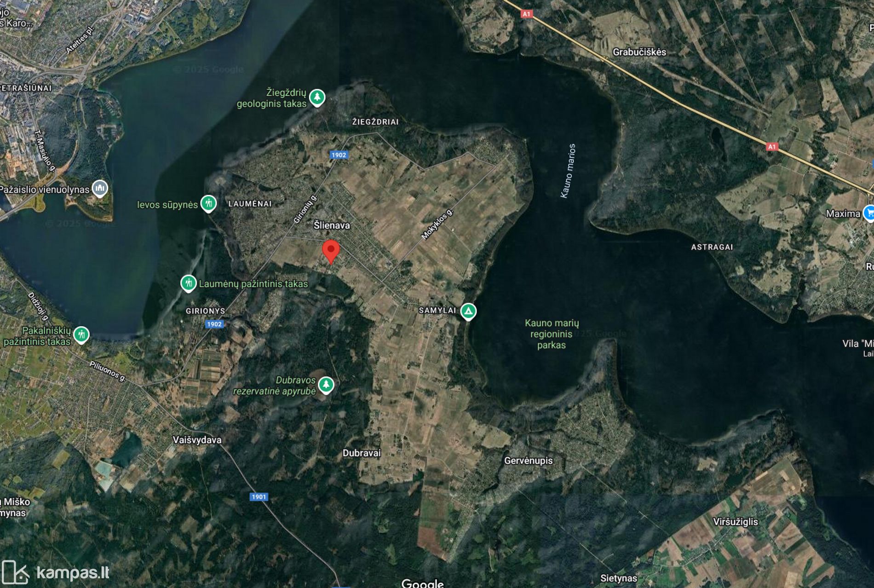Select the Viršužiglis village label
The image size is (874, 588).
point(735,522)
